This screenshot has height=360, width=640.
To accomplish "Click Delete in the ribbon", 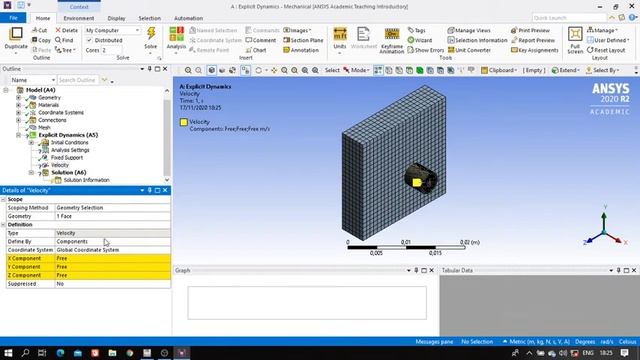I will (67, 30).
